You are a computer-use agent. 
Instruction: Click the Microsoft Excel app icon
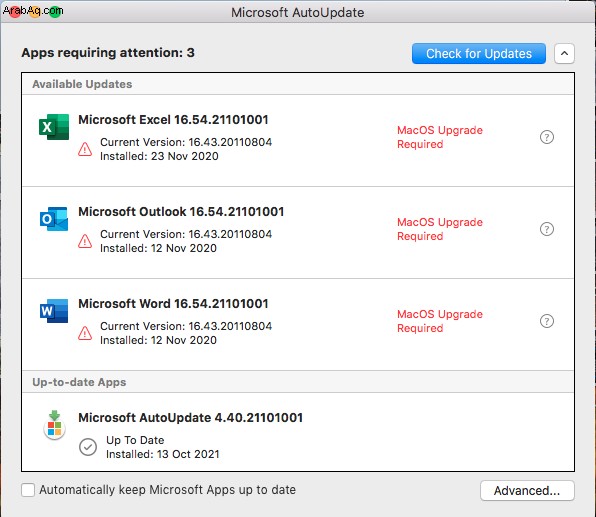tap(54, 127)
